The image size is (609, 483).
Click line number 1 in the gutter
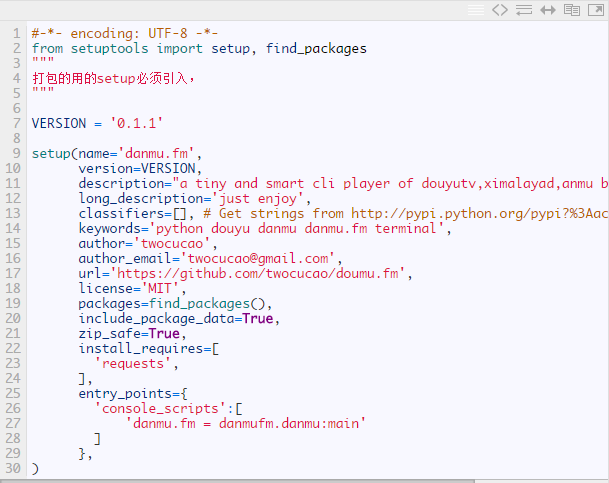pyautogui.click(x=17, y=33)
